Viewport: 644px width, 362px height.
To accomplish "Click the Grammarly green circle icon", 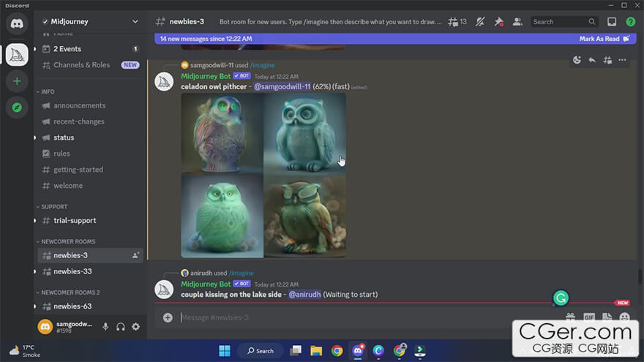I will pyautogui.click(x=561, y=298).
